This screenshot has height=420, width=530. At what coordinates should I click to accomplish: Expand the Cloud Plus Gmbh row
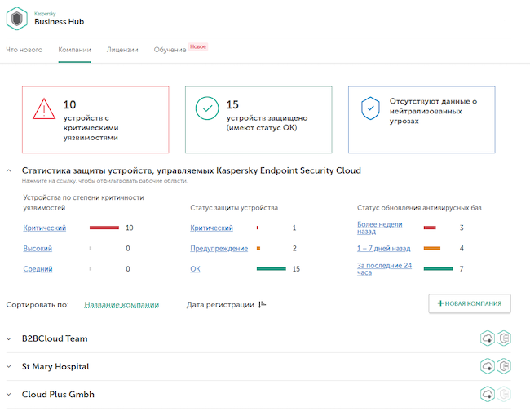[9, 394]
